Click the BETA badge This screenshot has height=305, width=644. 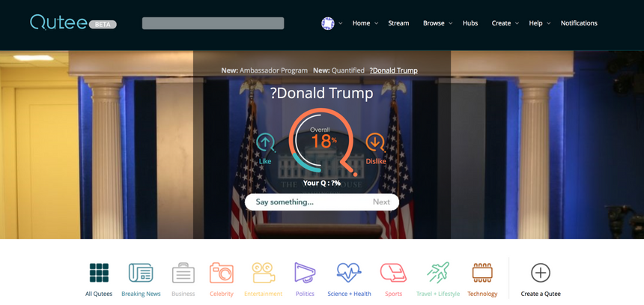point(103,25)
